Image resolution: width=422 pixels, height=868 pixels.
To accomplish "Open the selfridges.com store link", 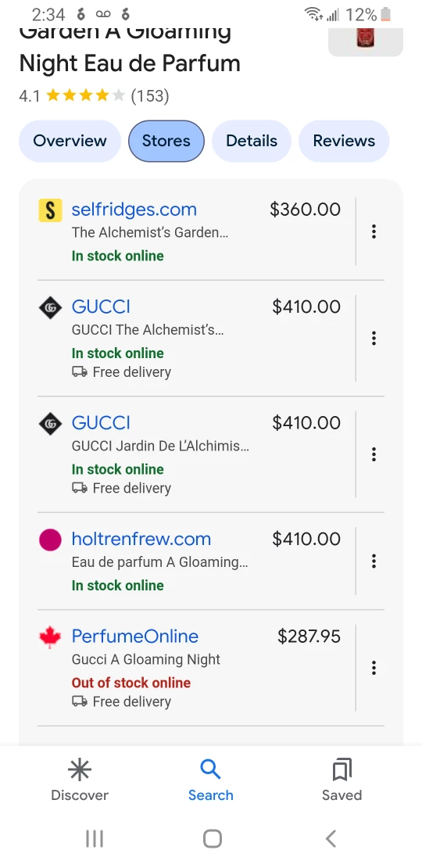I will click(134, 210).
